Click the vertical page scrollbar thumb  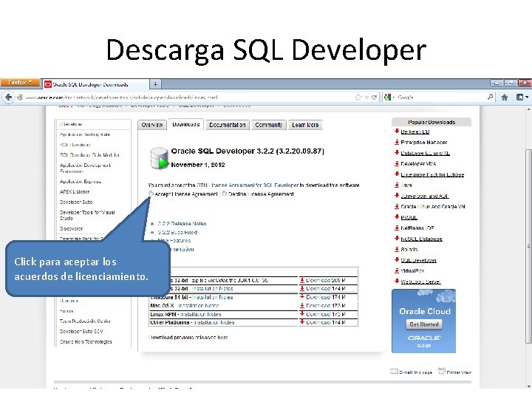(528, 246)
